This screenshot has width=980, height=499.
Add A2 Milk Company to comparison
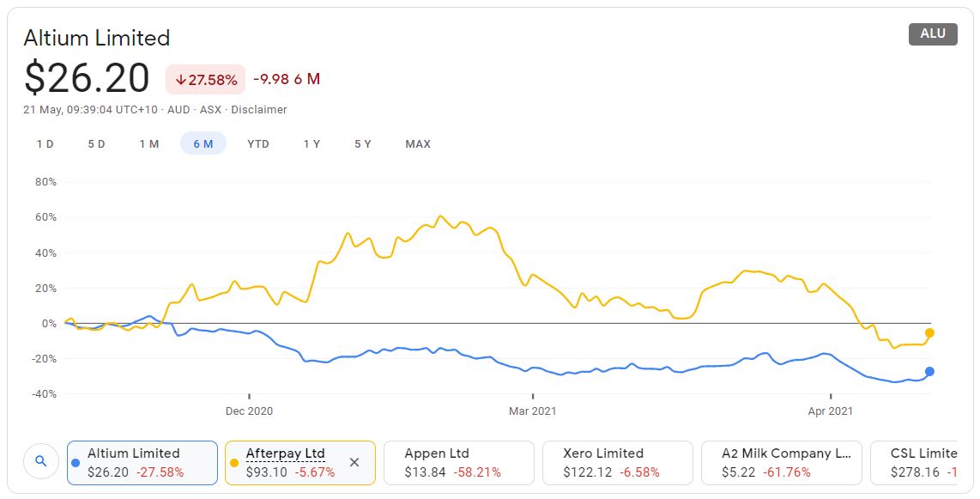tap(776, 463)
